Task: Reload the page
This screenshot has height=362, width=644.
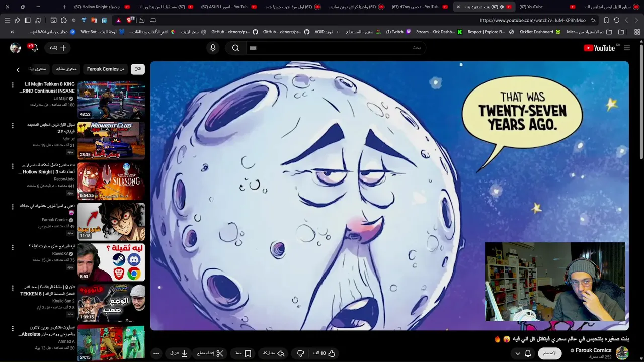Action: pyautogui.click(x=616, y=20)
